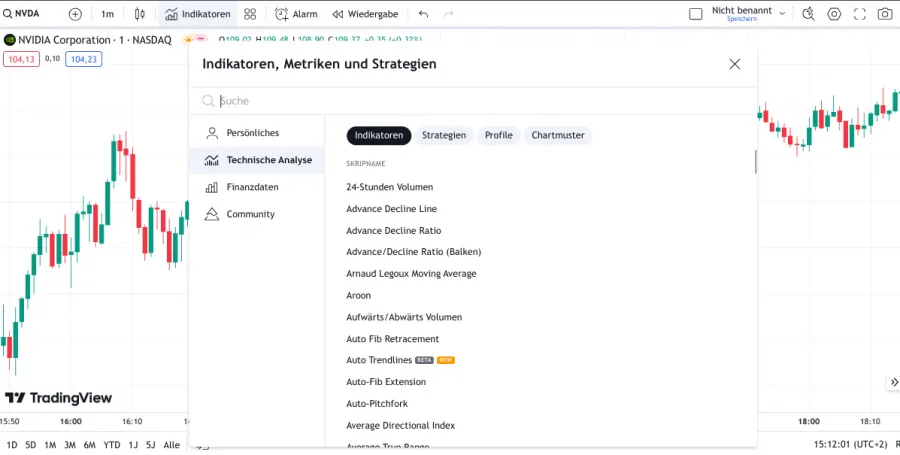
Task: Redo the chart action
Action: pos(449,14)
